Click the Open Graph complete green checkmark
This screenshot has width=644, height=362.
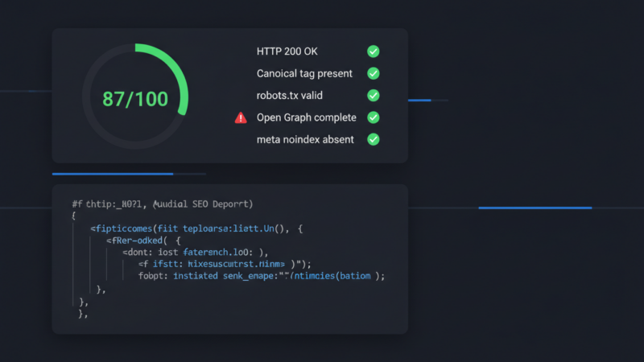pyautogui.click(x=373, y=117)
